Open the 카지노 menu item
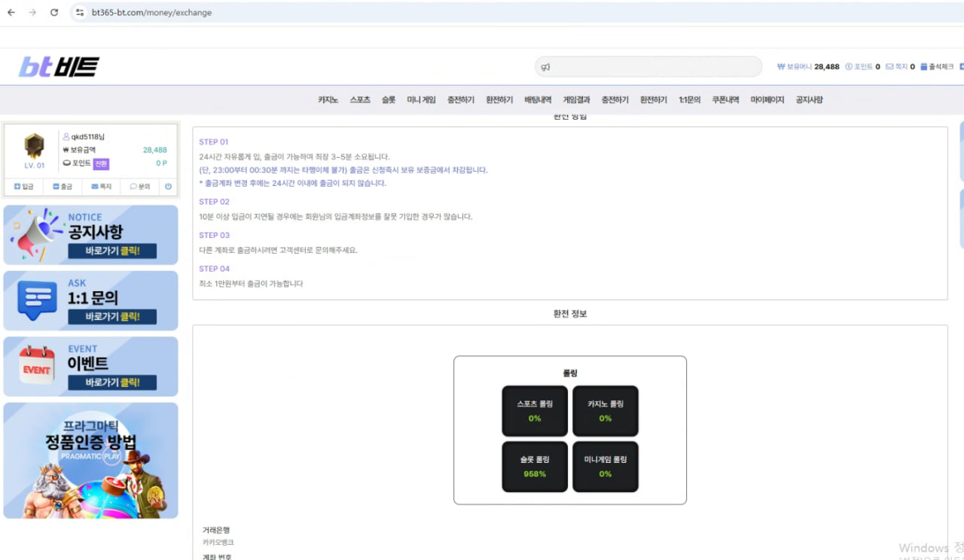Viewport: 964px width, 560px height. click(x=328, y=99)
